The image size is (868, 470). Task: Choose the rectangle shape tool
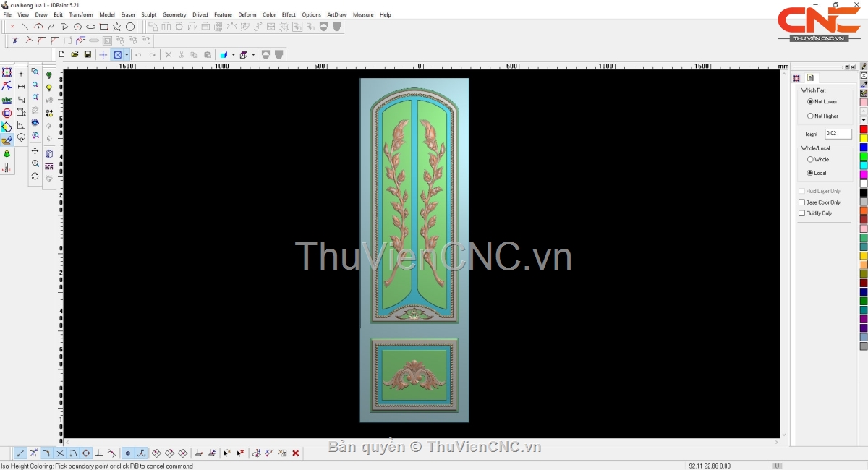104,27
